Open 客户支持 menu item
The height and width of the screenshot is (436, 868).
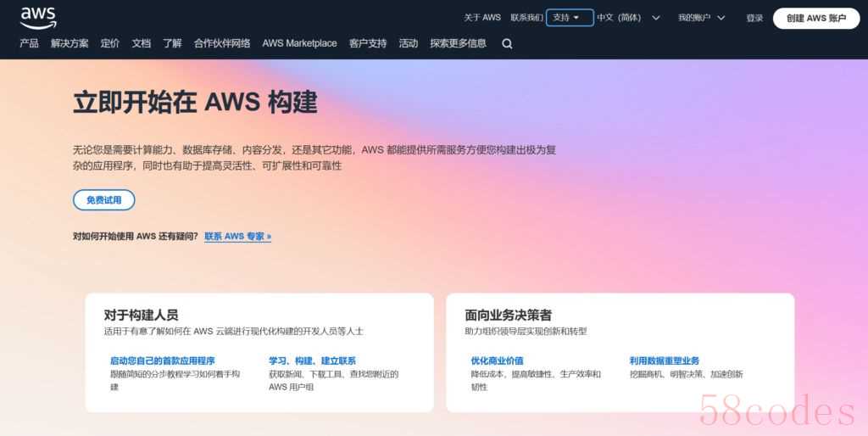(x=368, y=43)
